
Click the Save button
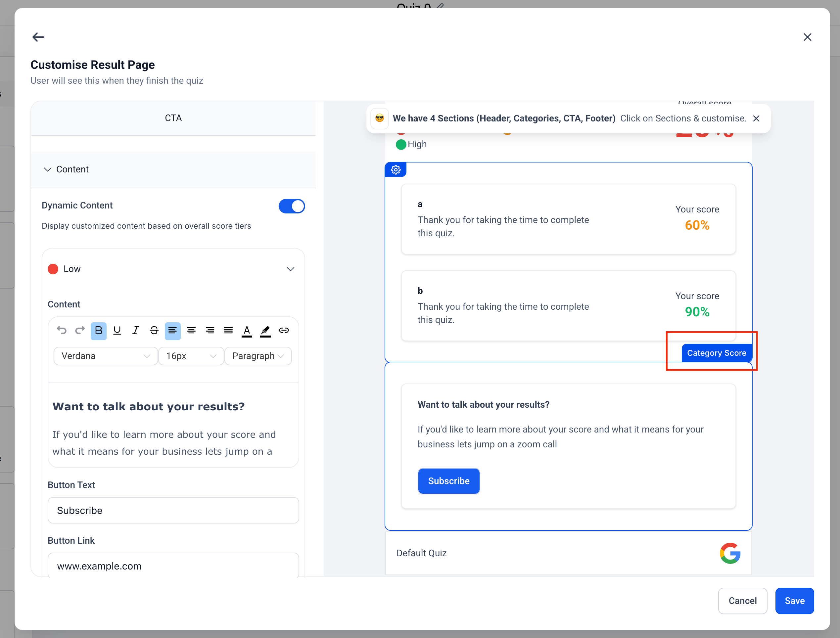tap(794, 601)
